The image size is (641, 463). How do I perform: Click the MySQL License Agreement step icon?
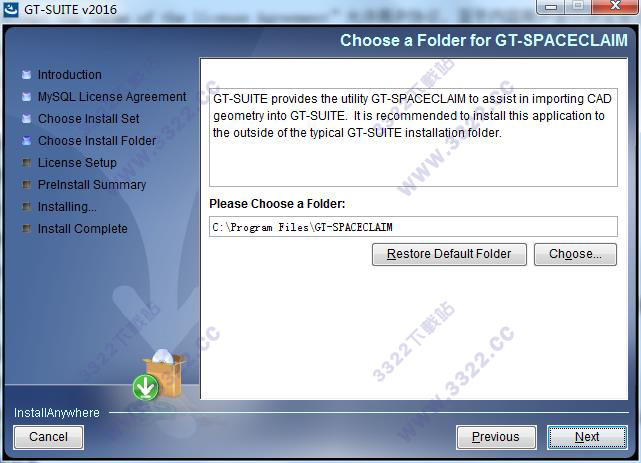click(27, 97)
